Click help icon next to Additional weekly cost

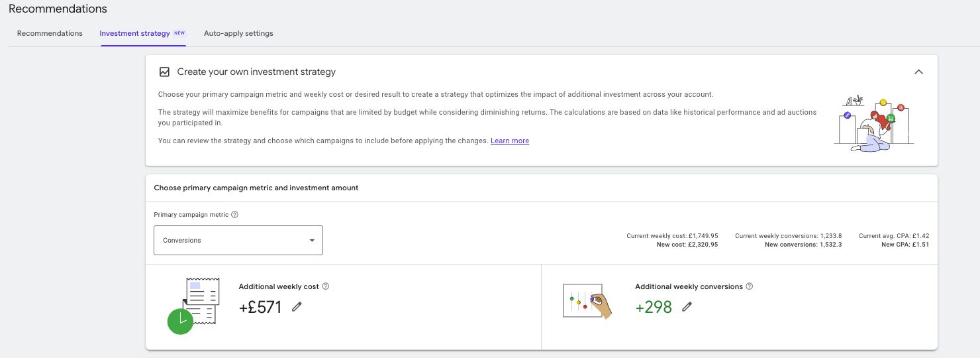tap(325, 286)
